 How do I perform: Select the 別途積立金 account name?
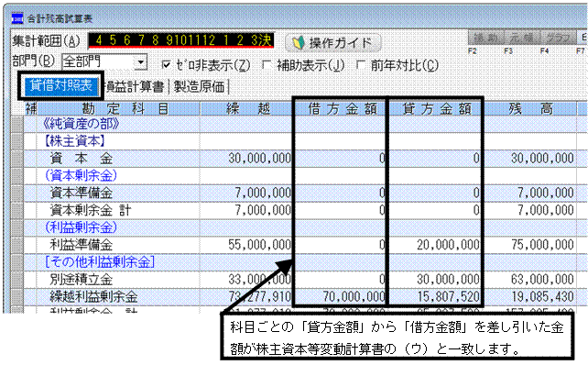[82, 280]
